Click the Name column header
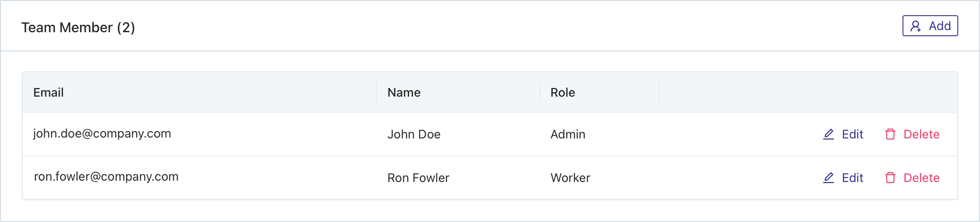980x222 pixels. [404, 92]
